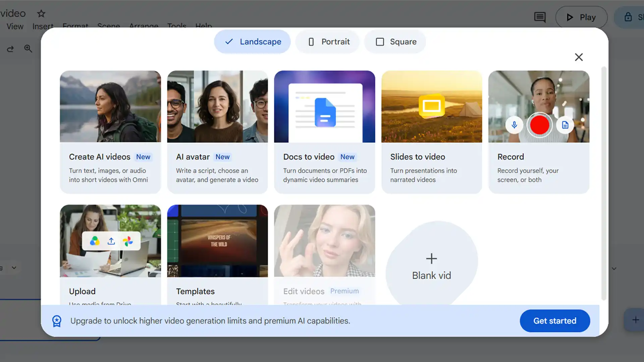The image size is (644, 362).
Task: Click the microphone icon on Record card
Action: pyautogui.click(x=514, y=125)
